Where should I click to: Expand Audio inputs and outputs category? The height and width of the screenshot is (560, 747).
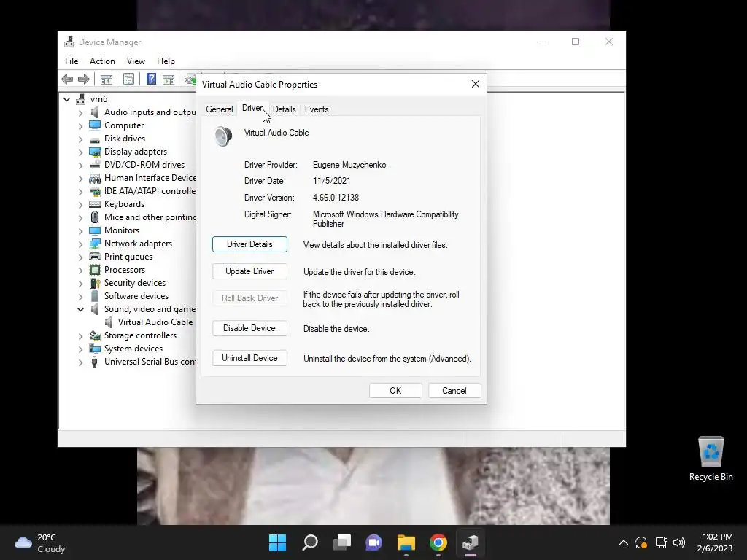(x=80, y=113)
